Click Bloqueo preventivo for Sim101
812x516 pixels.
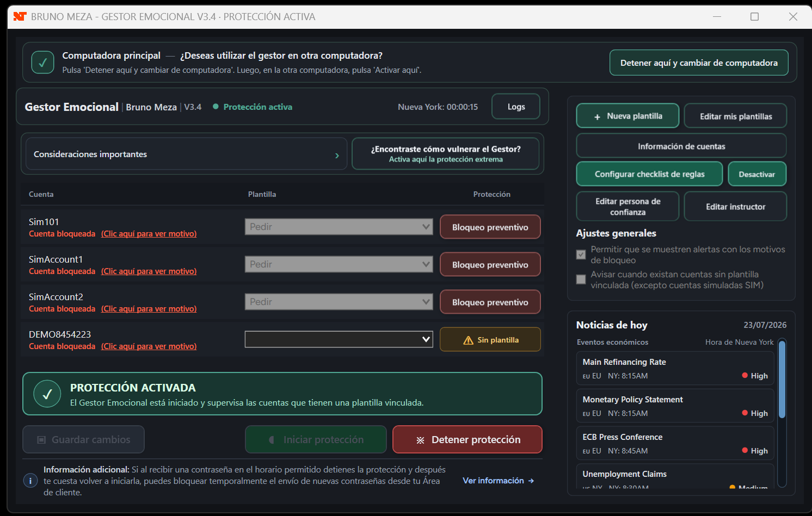490,227
